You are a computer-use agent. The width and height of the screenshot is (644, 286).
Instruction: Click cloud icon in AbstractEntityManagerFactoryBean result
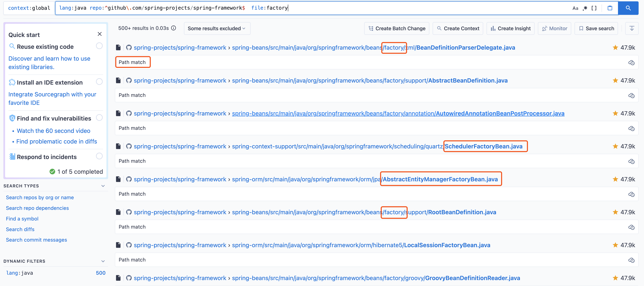[x=631, y=195]
